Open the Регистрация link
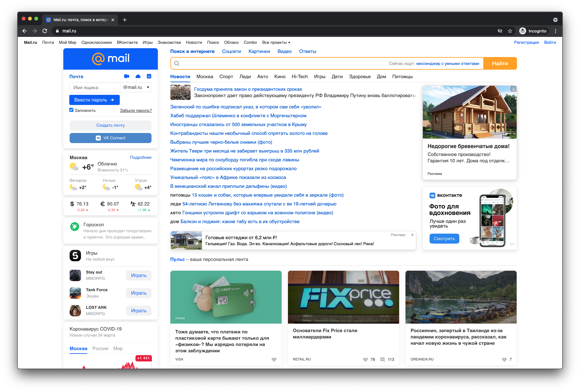The image size is (580, 392). point(526,42)
